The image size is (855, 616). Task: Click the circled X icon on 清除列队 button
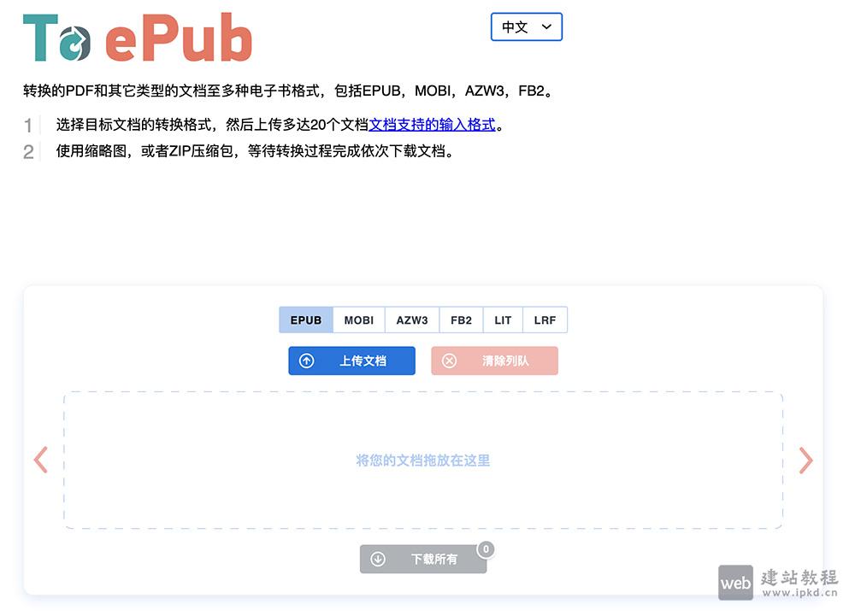coord(450,361)
